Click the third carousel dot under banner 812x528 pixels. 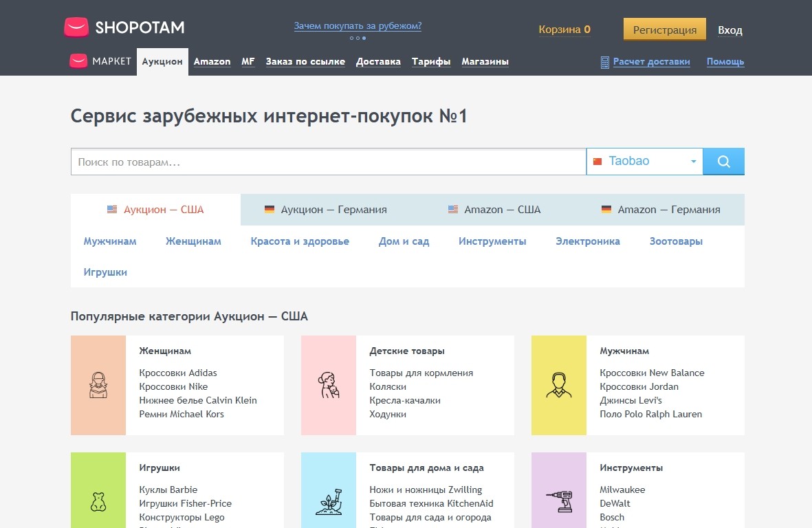point(364,38)
